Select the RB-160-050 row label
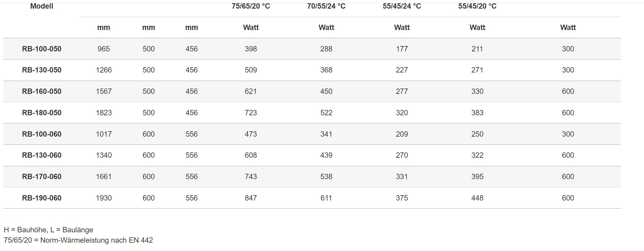This screenshot has height=251, width=644. (42, 91)
